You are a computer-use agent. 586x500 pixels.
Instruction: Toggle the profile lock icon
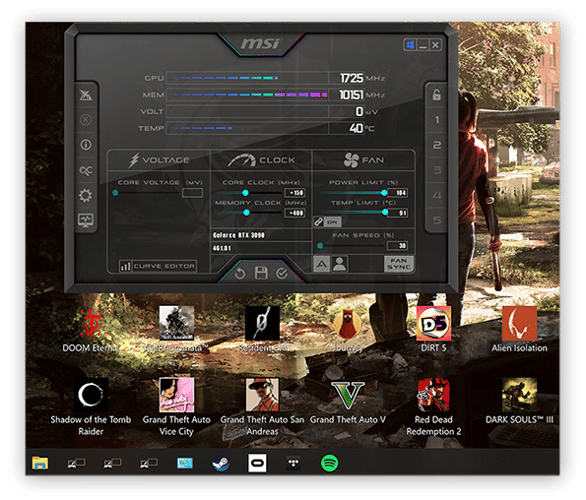point(437,95)
